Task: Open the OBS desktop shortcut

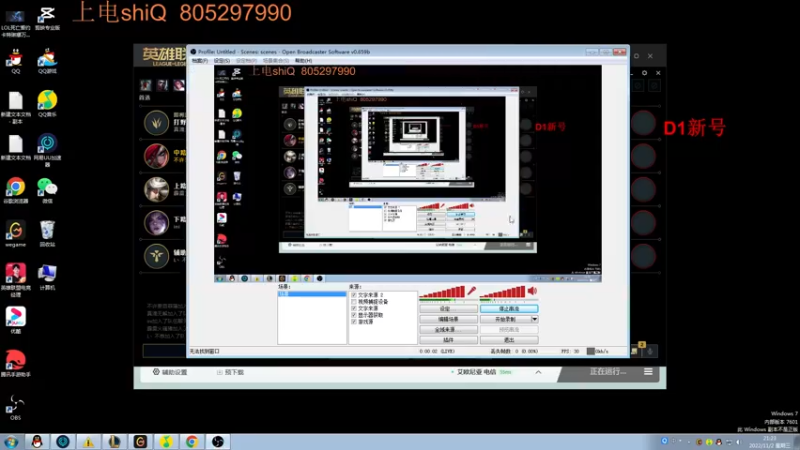Action: 15,407
